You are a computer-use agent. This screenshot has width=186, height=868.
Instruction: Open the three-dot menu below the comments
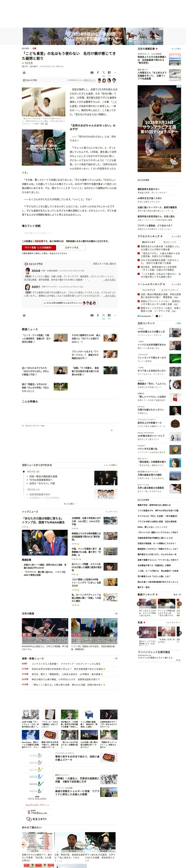point(115,315)
